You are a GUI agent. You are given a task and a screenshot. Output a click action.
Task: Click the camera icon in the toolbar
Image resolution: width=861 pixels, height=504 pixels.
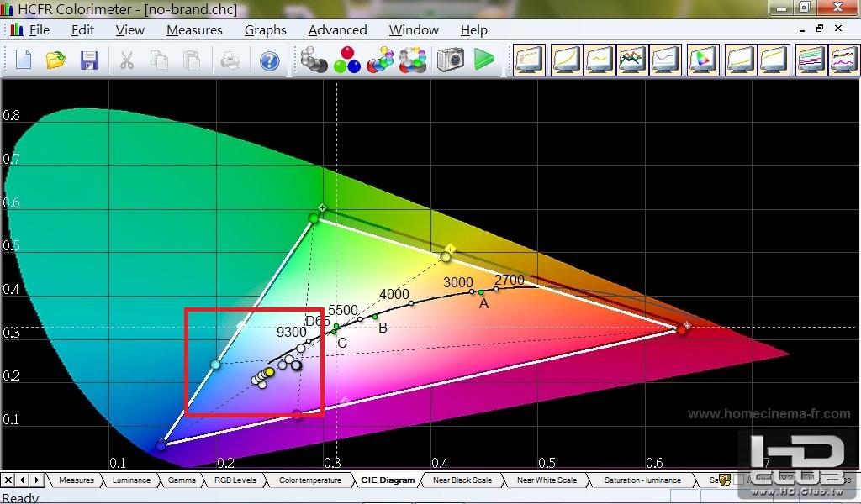coord(451,60)
